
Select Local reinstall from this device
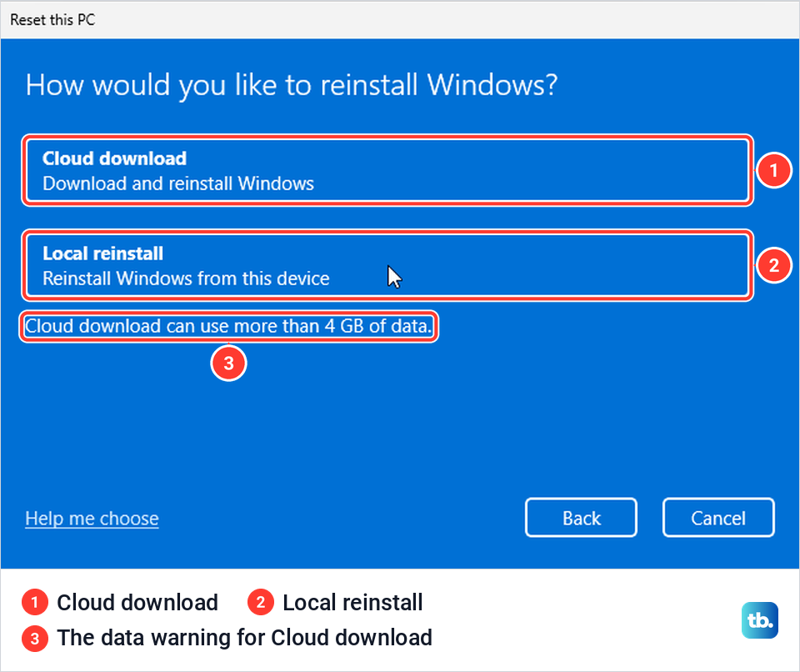pos(387,265)
